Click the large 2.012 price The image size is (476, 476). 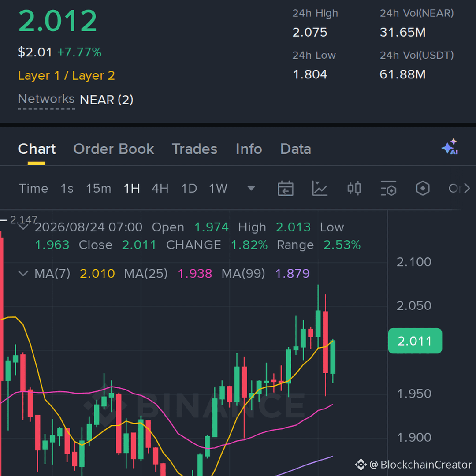(58, 21)
